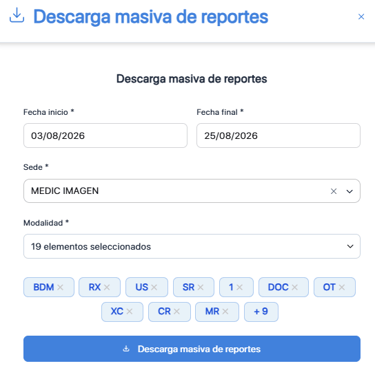Image resolution: width=375 pixels, height=379 pixels.
Task: Show the +9 hidden modality chips
Action: tap(261, 312)
